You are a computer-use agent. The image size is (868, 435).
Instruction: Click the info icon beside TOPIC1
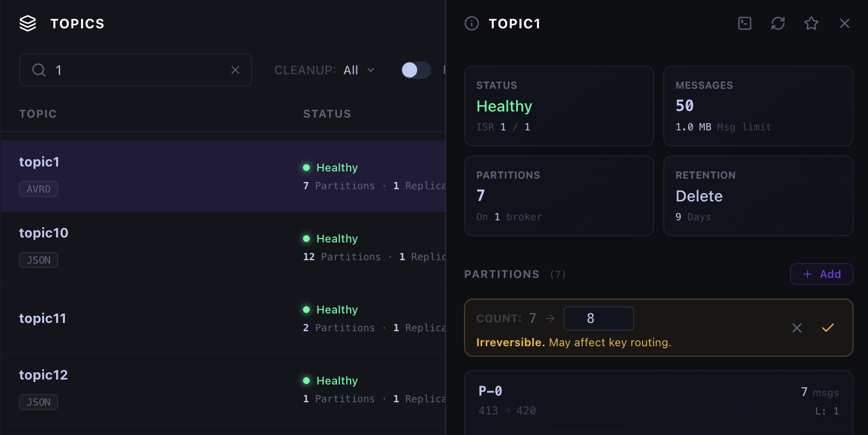pos(472,23)
